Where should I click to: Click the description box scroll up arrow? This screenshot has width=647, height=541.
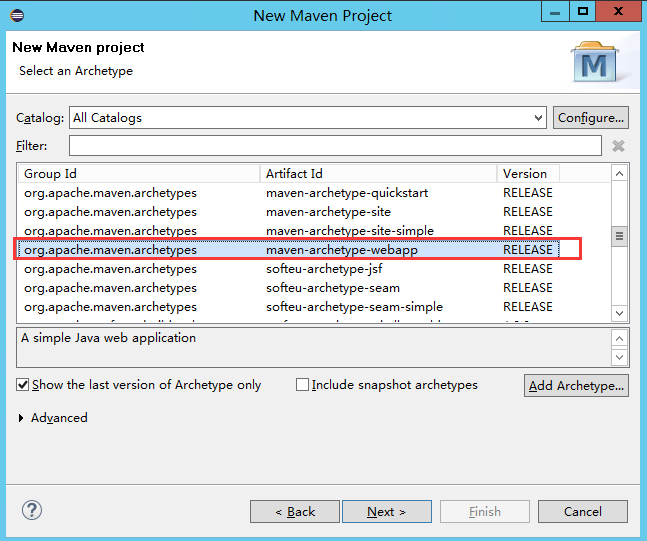point(619,339)
